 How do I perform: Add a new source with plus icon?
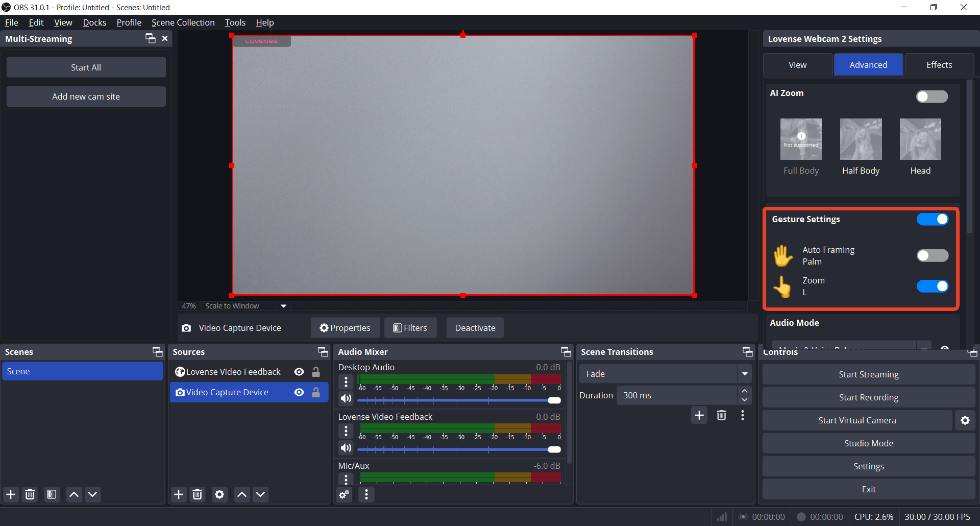179,494
